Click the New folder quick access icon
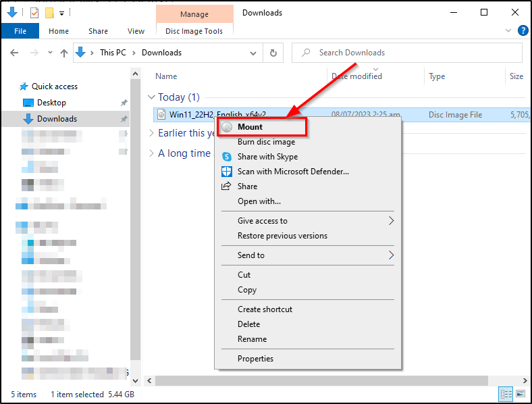 pos(49,13)
